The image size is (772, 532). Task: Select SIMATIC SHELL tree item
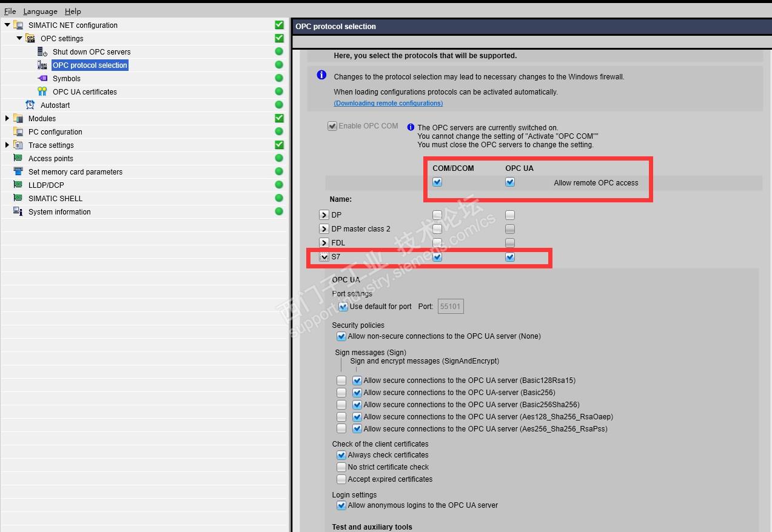click(x=55, y=198)
